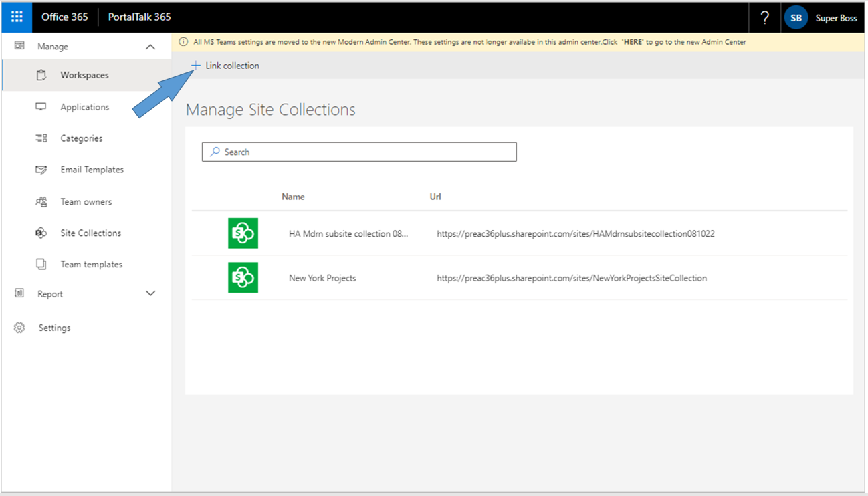868x496 pixels.
Task: Open Team templates in the sidebar
Action: [91, 265]
